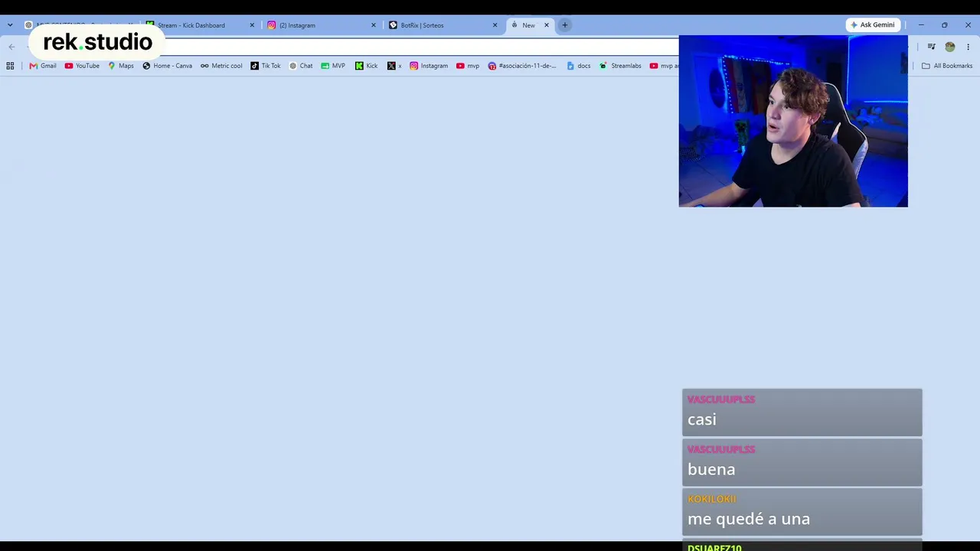Open the All Bookmarks folder
980x551 pixels.
pos(947,66)
